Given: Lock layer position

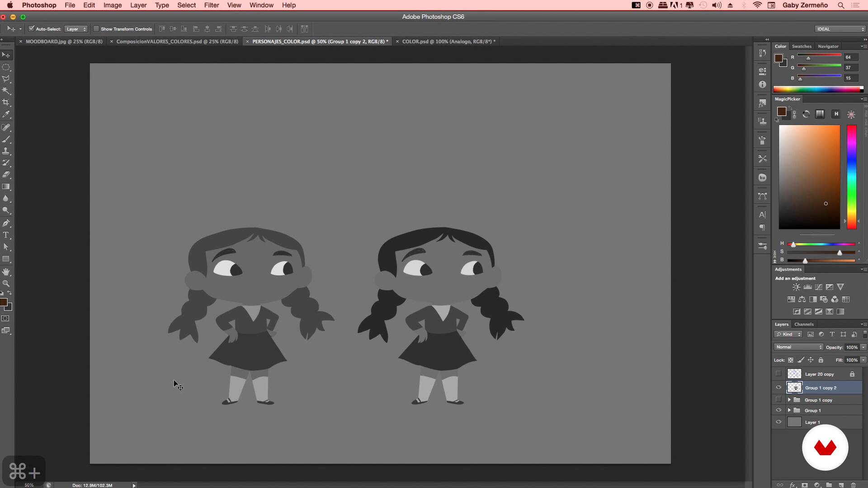Looking at the screenshot, I should coord(811,360).
